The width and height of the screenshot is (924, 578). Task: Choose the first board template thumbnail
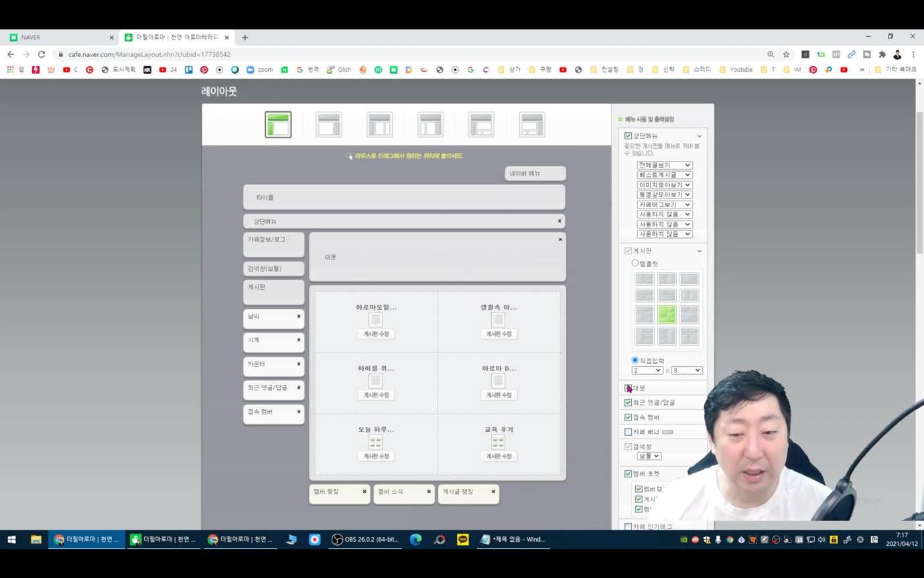[x=645, y=279]
